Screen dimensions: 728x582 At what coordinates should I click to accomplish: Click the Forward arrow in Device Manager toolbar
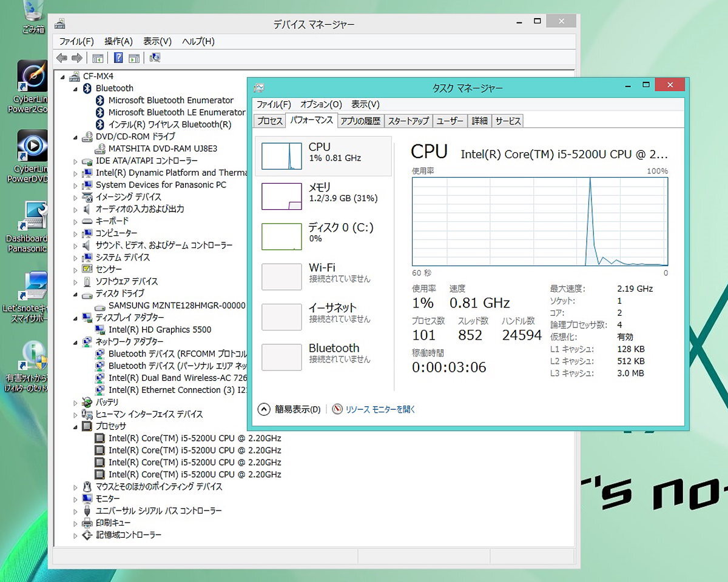click(x=76, y=58)
